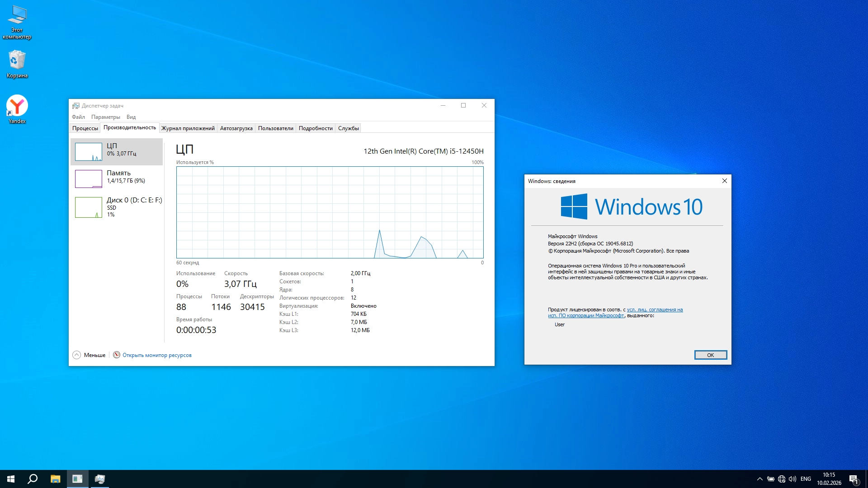Click the Windows Start button
Viewport: 868px width, 488px height.
pos(11,479)
